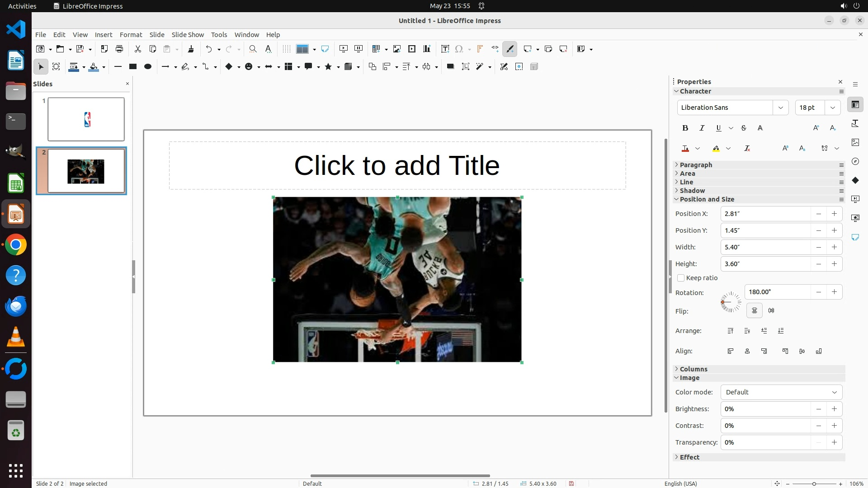Open the Gallery sidebar deck icon
The image size is (868, 488).
(855, 142)
